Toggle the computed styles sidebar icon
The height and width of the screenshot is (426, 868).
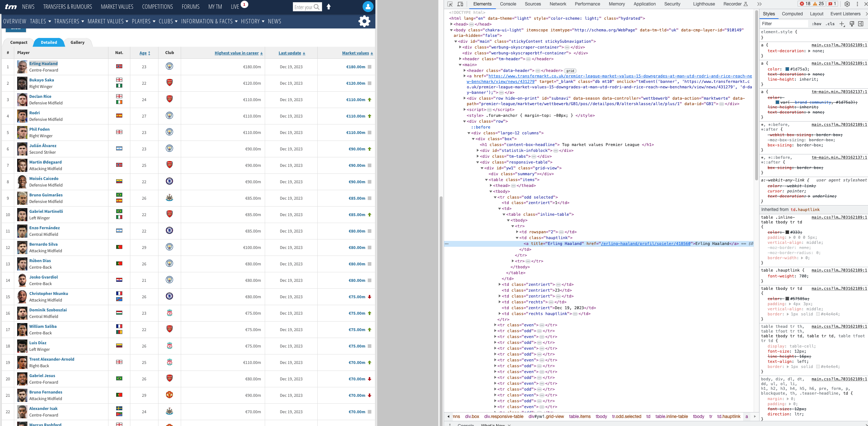(861, 24)
